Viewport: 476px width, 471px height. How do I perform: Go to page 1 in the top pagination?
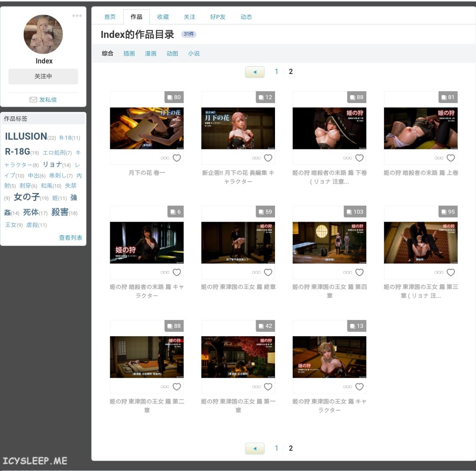pyautogui.click(x=276, y=72)
